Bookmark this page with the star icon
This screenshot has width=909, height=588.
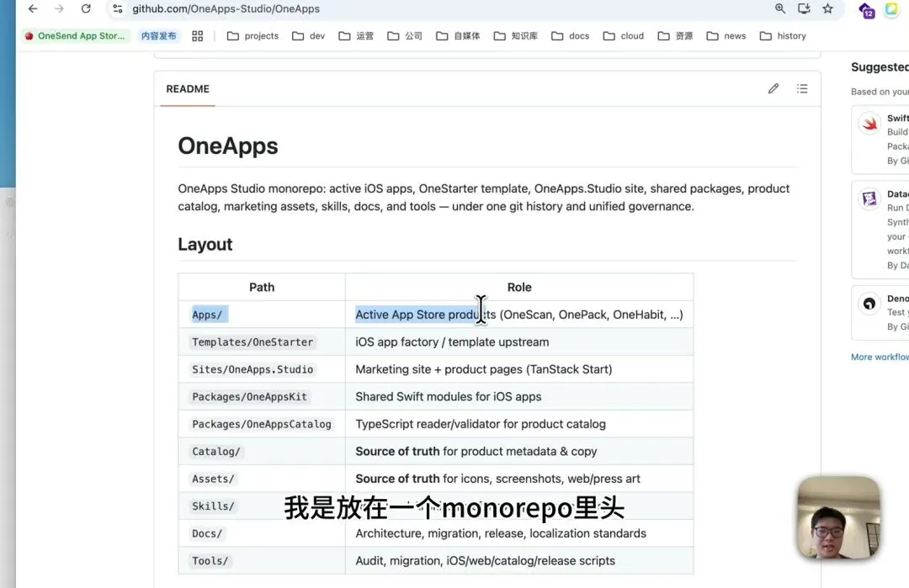(x=828, y=8)
